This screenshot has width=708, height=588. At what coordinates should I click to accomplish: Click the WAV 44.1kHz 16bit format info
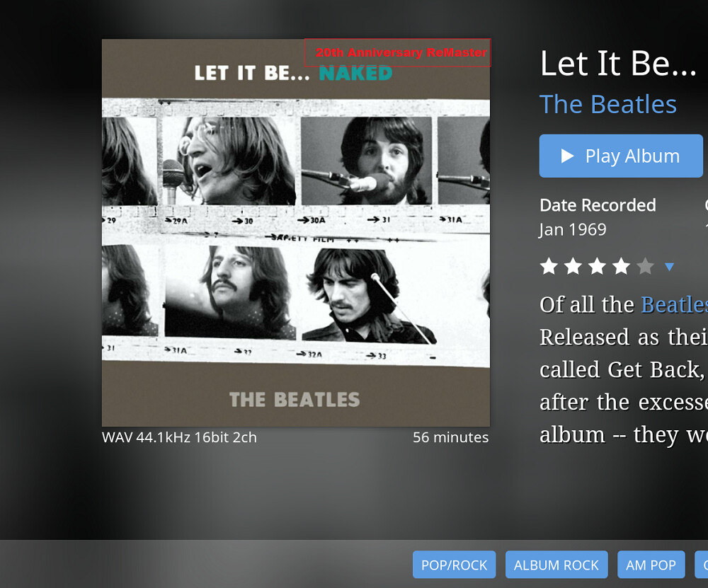pyautogui.click(x=179, y=437)
